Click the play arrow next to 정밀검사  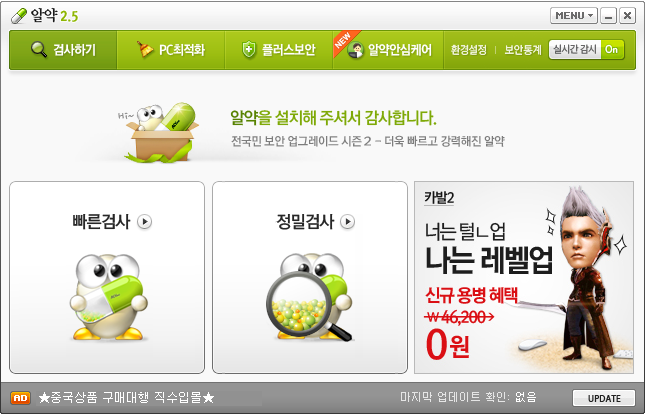pos(348,222)
